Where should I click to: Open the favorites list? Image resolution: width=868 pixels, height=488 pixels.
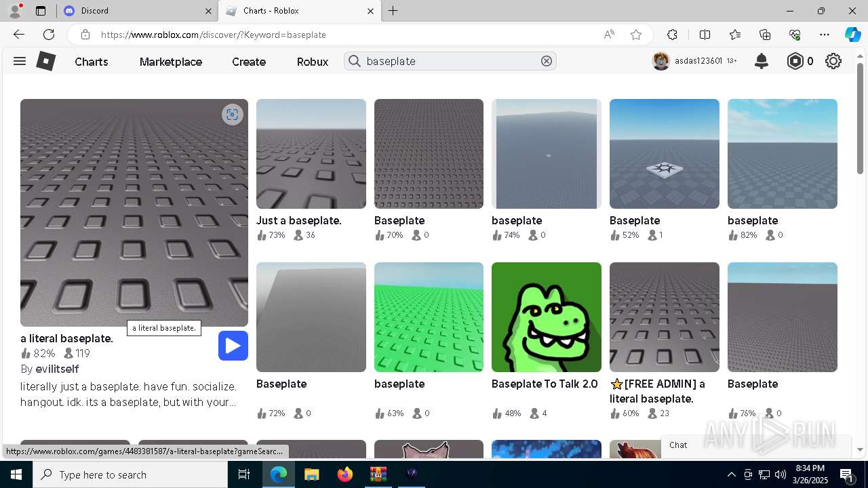coord(735,35)
